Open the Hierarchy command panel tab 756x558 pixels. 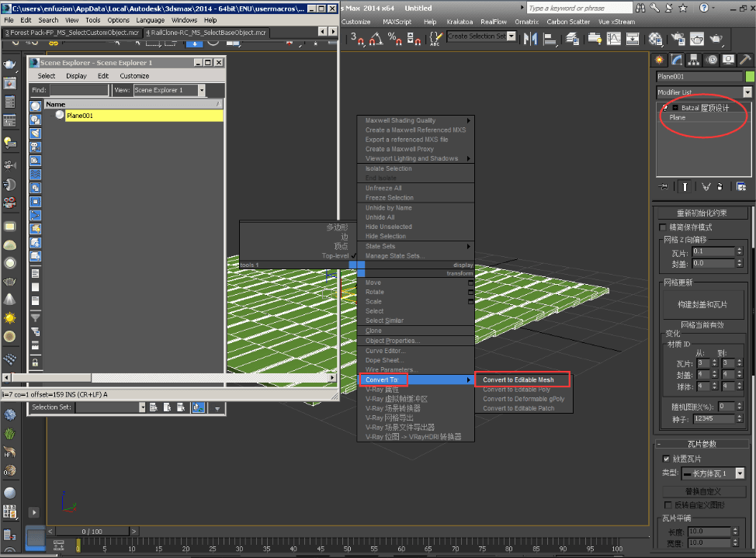694,60
